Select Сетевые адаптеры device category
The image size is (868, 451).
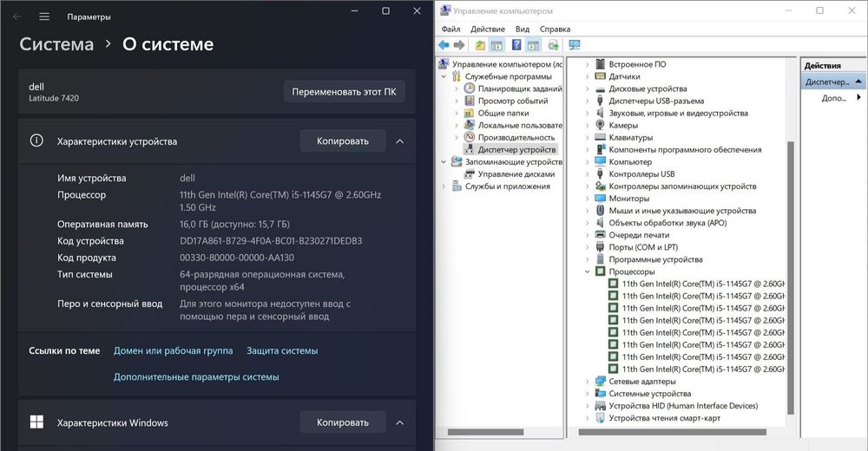642,382
